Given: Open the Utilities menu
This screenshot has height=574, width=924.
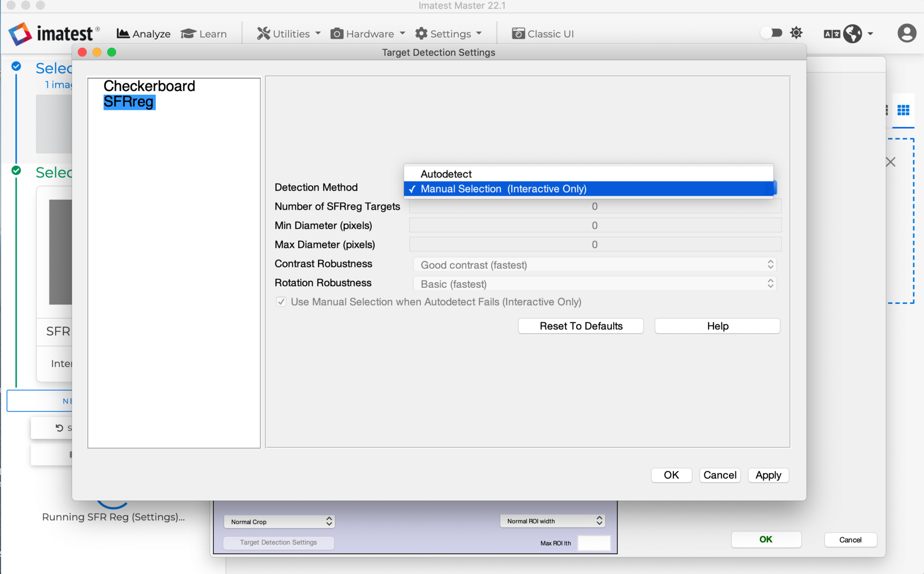Looking at the screenshot, I should click(x=287, y=33).
